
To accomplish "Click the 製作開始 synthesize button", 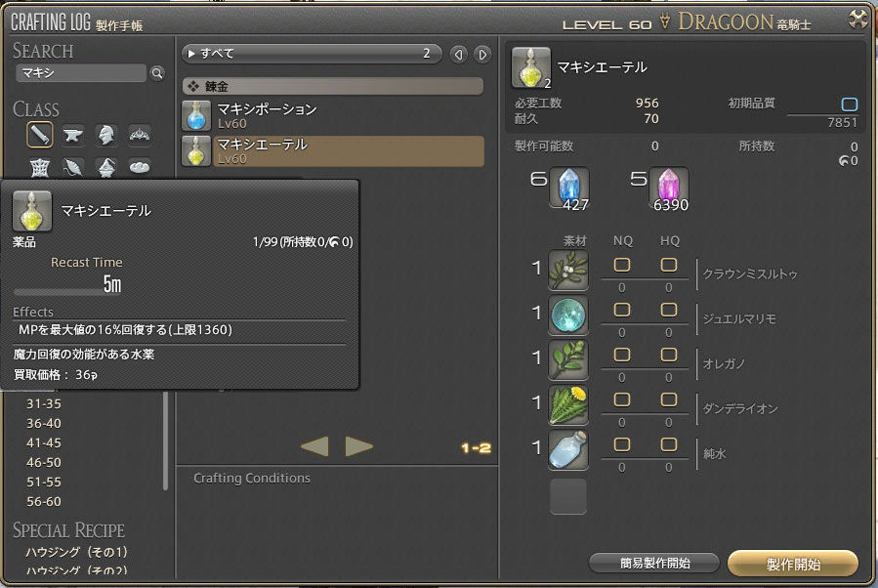I will point(793,564).
